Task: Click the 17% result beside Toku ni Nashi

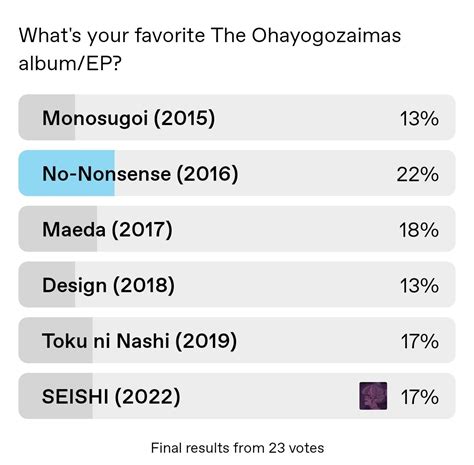Action: point(420,341)
